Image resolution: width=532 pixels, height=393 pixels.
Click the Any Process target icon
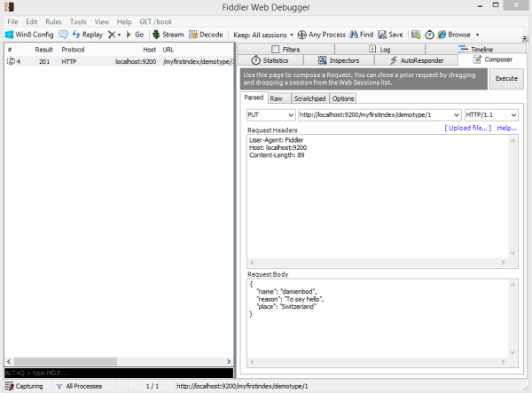[302, 35]
